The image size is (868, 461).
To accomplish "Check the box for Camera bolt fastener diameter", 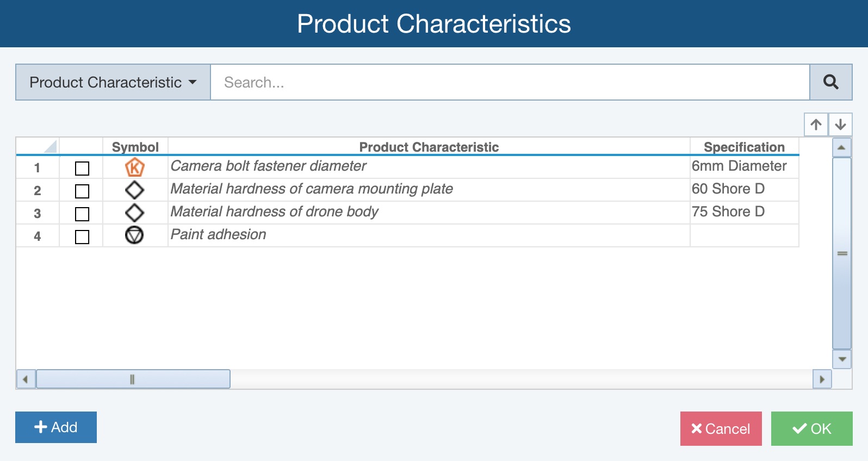I will (82, 169).
